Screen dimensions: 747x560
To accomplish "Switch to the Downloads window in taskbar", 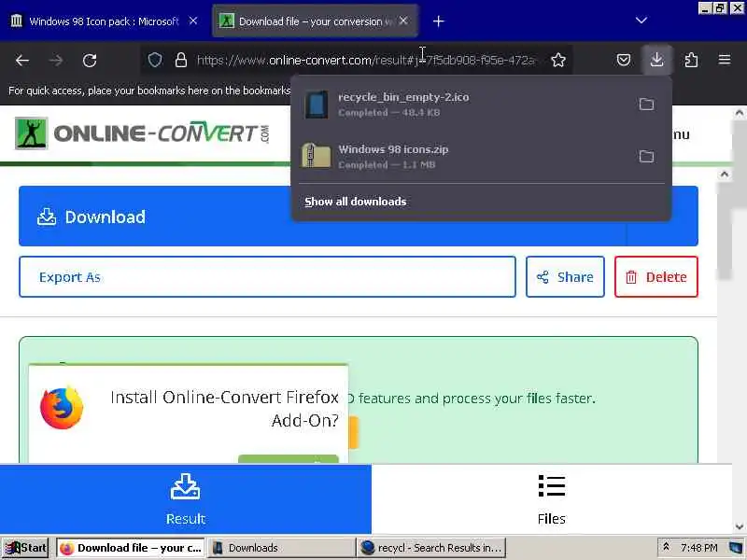I will [x=281, y=548].
